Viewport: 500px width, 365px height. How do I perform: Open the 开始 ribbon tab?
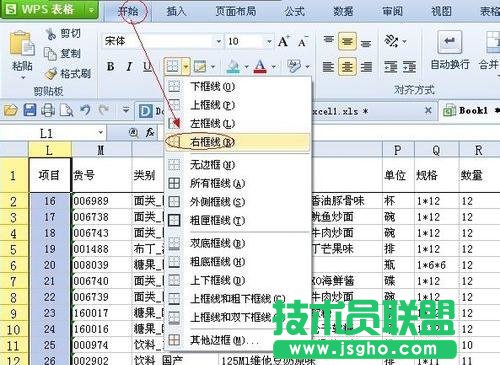(x=128, y=11)
